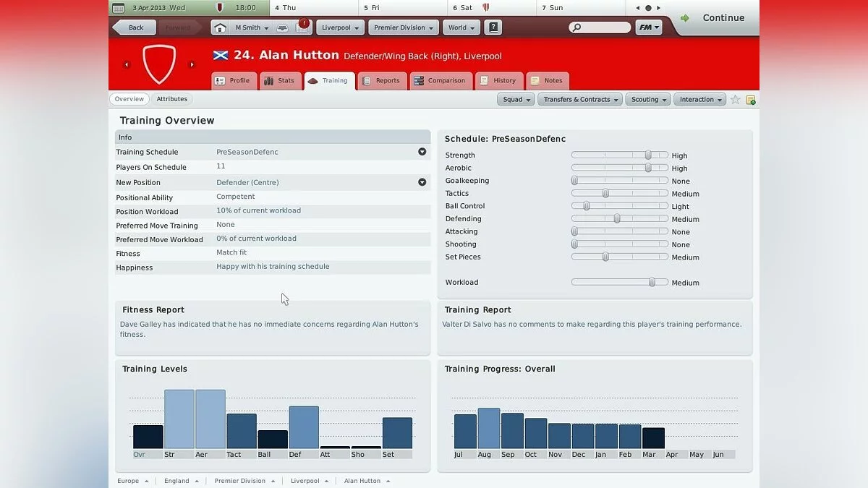Click the Ball Control slider handle
The image size is (868, 488).
point(587,206)
